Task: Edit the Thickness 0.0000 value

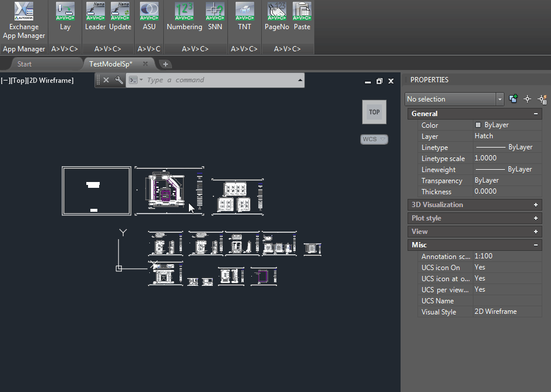Action: (x=507, y=191)
